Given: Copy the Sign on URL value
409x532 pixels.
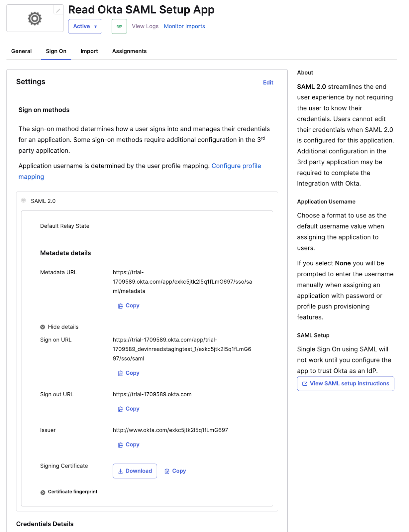Looking at the screenshot, I should pyautogui.click(x=120, y=373).
